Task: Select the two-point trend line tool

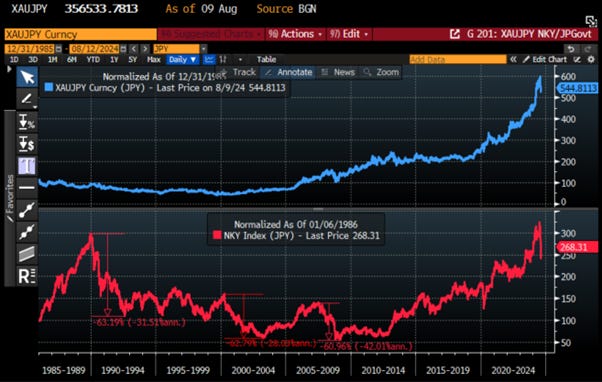Action: pos(27,210)
